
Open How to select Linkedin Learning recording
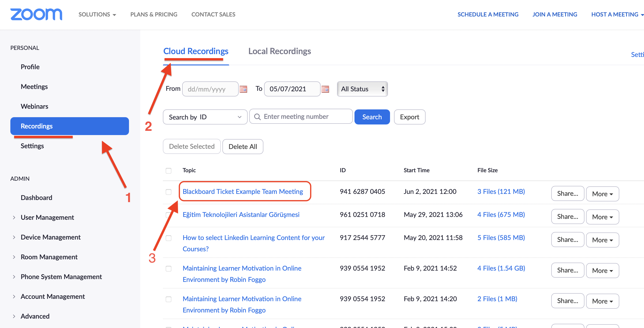point(254,243)
